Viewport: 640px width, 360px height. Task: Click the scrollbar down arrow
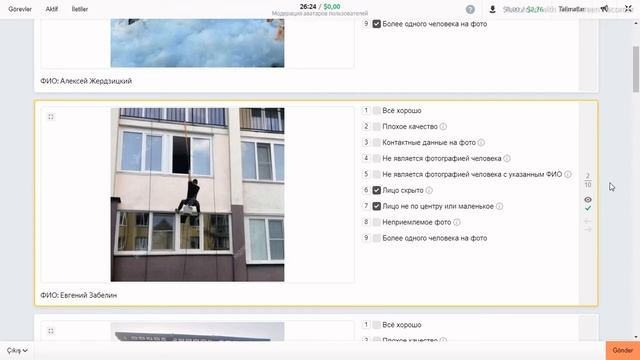tap(636, 337)
